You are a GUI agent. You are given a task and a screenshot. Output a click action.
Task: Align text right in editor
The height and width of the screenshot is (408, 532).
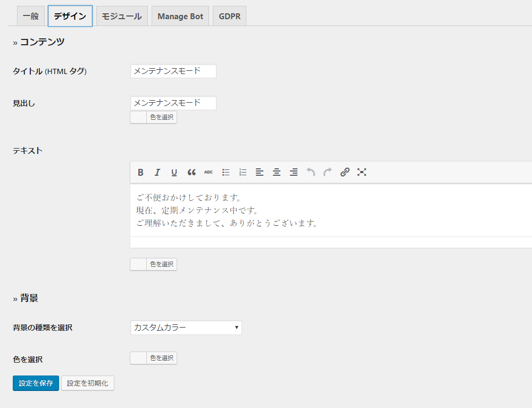point(294,172)
